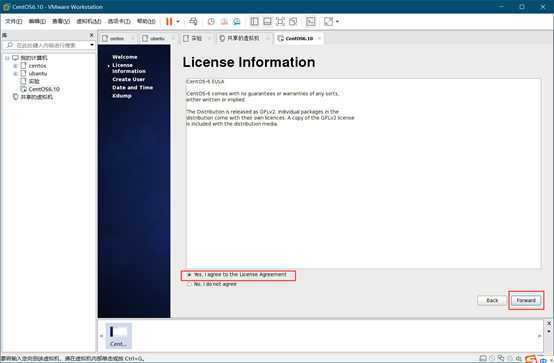Open the 选项卡(T) menu

pyautogui.click(x=119, y=22)
